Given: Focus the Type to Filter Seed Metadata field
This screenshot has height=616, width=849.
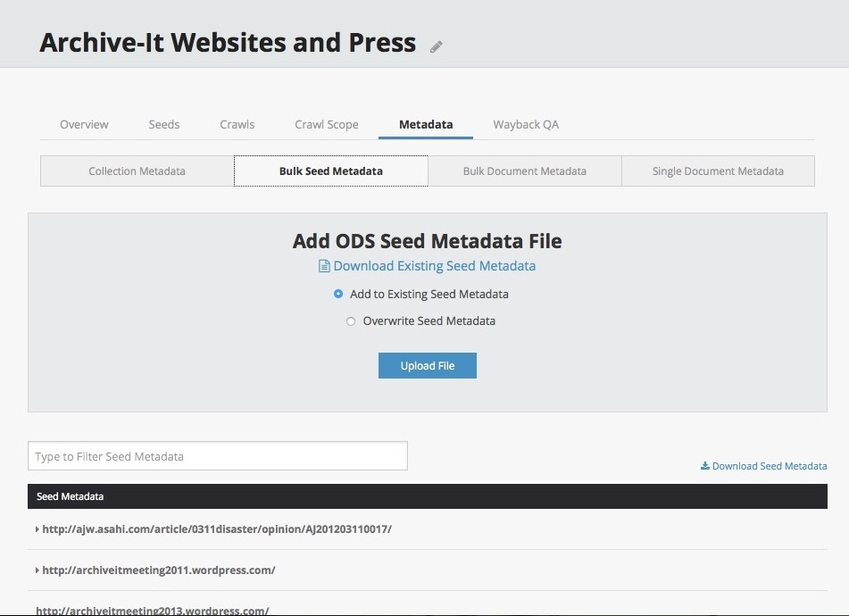Looking at the screenshot, I should click(x=218, y=456).
